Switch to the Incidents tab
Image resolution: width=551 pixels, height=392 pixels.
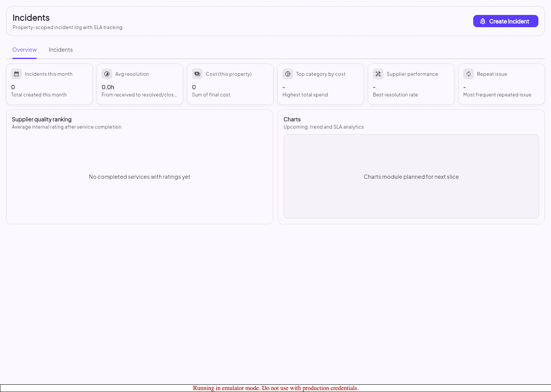tap(60, 49)
